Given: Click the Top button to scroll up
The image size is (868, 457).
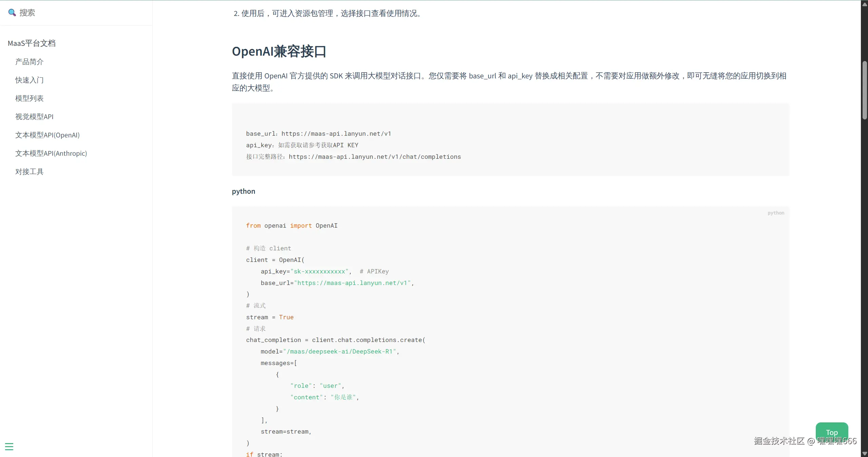Looking at the screenshot, I should pos(831,432).
